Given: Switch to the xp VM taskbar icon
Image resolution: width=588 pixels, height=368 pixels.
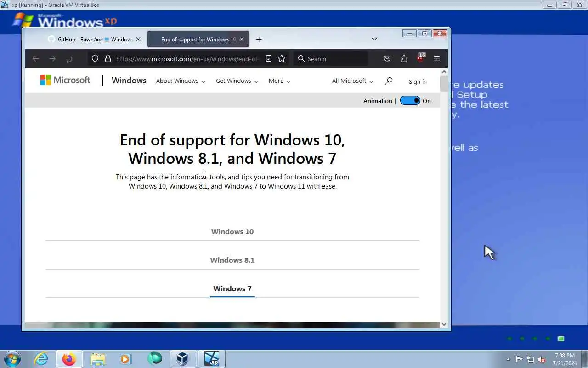Looking at the screenshot, I should point(212,359).
